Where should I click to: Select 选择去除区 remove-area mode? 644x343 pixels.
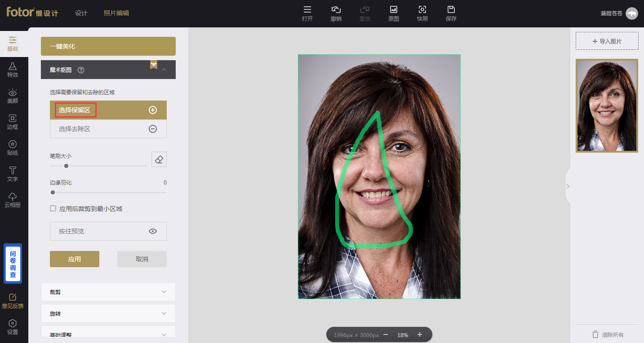[x=108, y=129]
